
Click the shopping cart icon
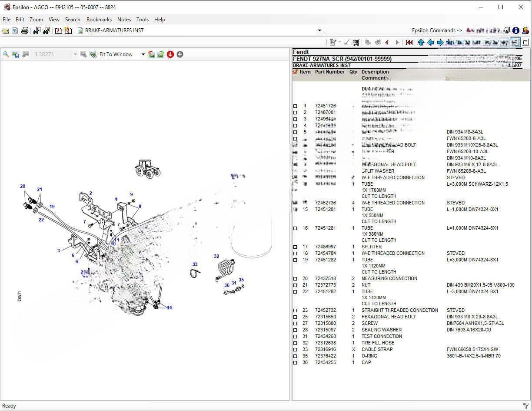tap(356, 42)
